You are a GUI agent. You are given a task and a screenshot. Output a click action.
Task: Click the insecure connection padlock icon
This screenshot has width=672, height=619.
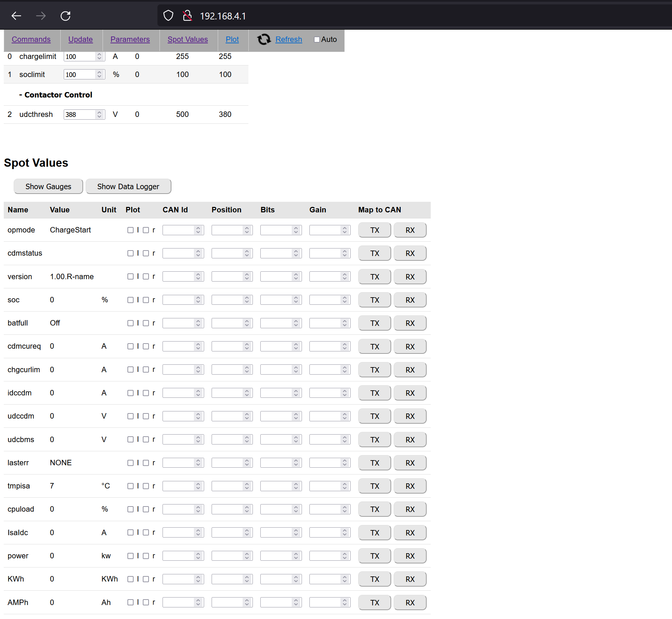pos(187,16)
